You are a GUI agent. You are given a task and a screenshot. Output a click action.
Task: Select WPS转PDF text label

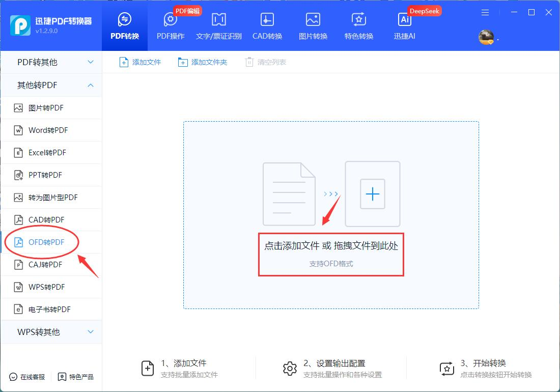(x=47, y=287)
